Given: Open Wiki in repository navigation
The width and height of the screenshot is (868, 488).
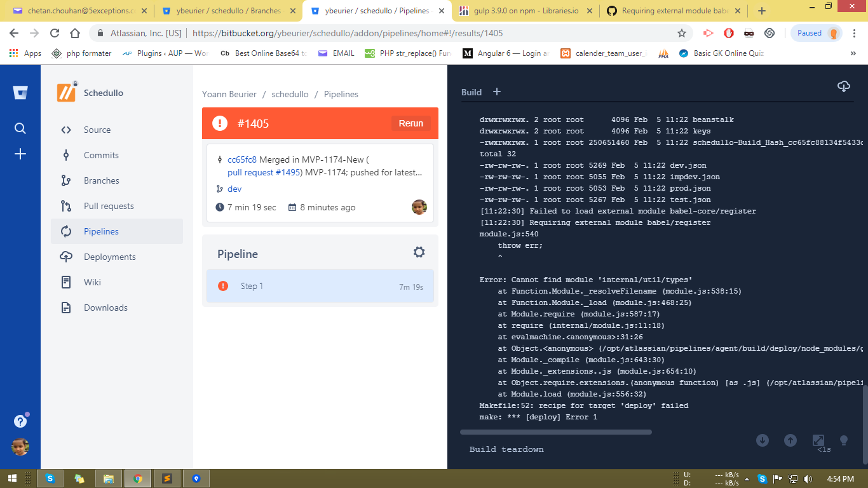Looking at the screenshot, I should (117, 282).
